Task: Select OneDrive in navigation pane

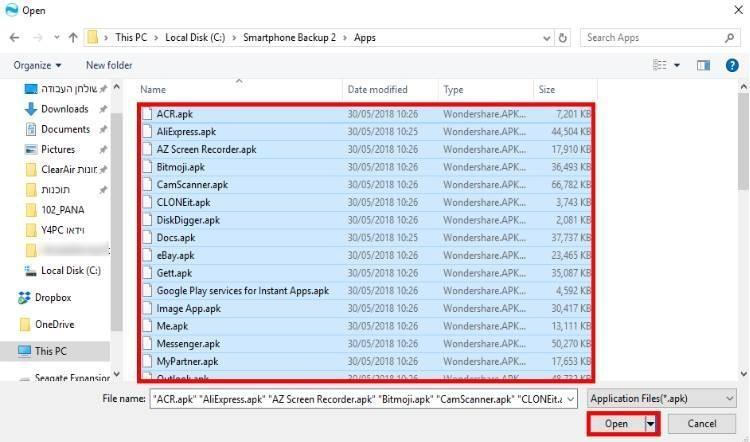Action: click(55, 324)
